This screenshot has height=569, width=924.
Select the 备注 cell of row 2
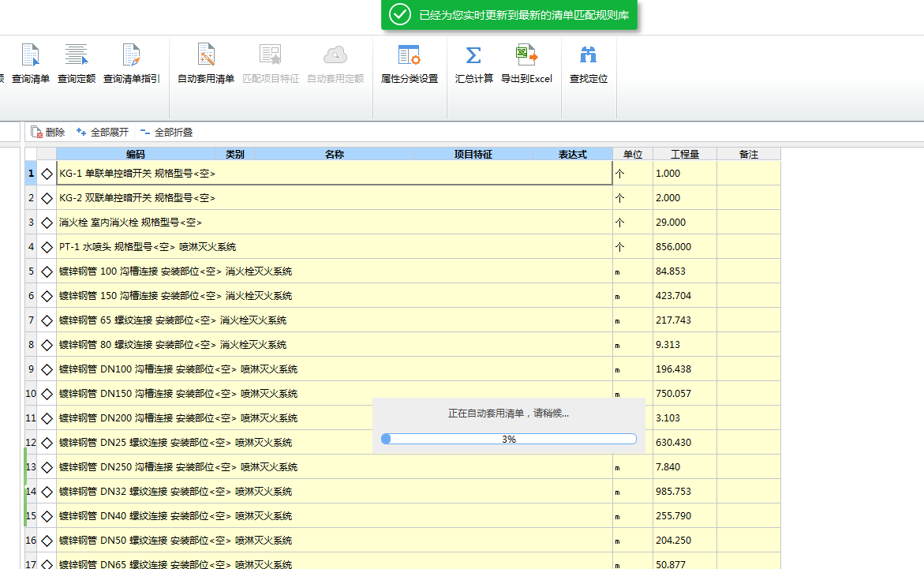coord(748,198)
